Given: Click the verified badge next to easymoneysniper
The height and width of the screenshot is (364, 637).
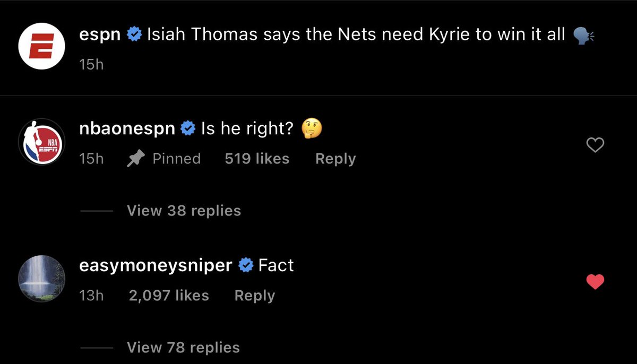Looking at the screenshot, I should click(246, 265).
